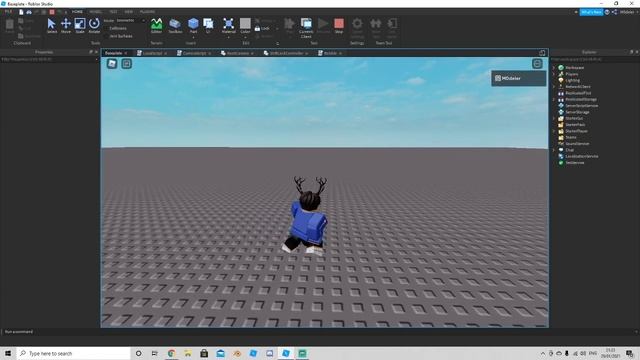Click the Explorer filter search field

pyautogui.click(x=594, y=59)
